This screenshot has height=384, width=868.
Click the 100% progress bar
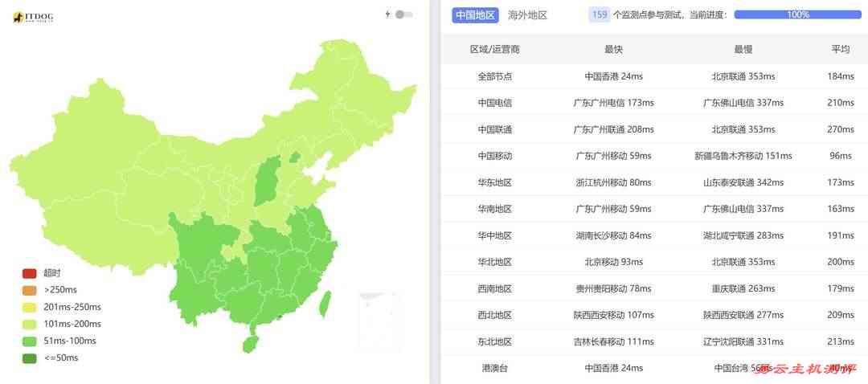pos(798,15)
